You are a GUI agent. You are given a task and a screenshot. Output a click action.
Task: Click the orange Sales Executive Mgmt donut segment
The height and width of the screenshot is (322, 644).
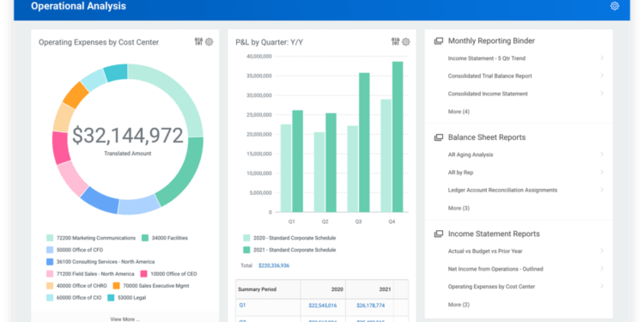[x=76, y=94]
